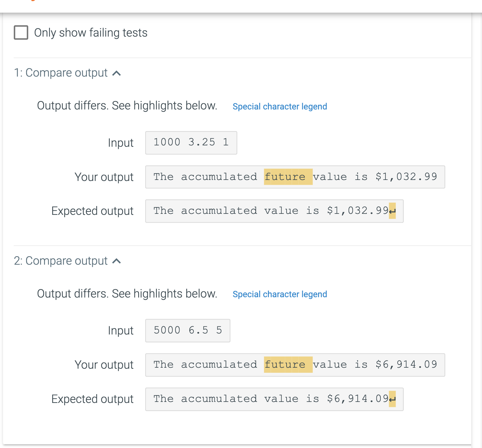Click the highlighted word future in test 1 output
The image size is (482, 448).
(x=288, y=177)
